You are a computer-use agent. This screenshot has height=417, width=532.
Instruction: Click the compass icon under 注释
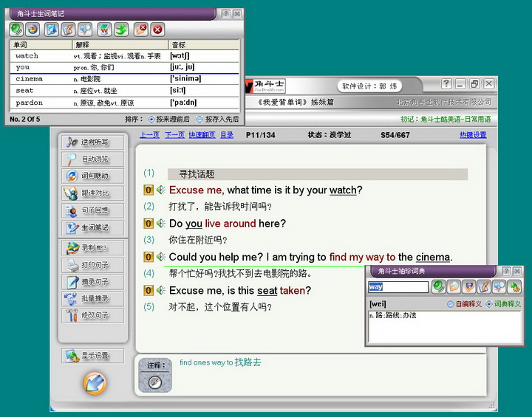coord(154,382)
